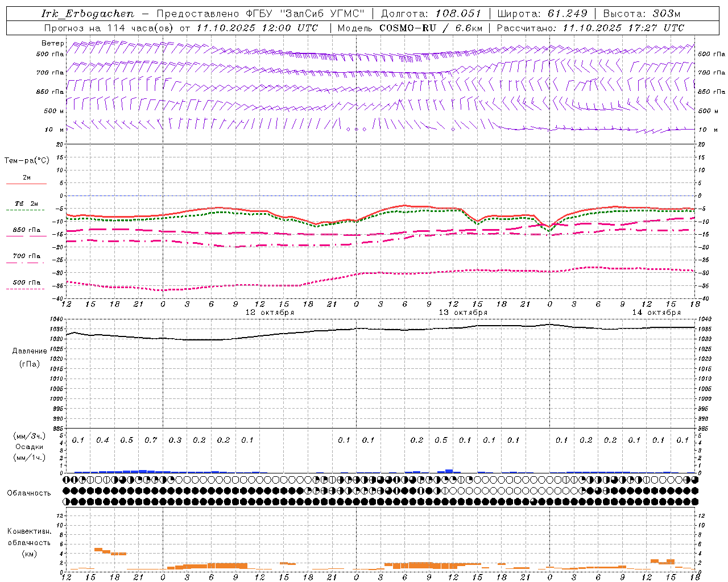
Task: Select the text Предоставлено ФГБУ "ЗапСиб УГМС"
Action: (x=260, y=14)
